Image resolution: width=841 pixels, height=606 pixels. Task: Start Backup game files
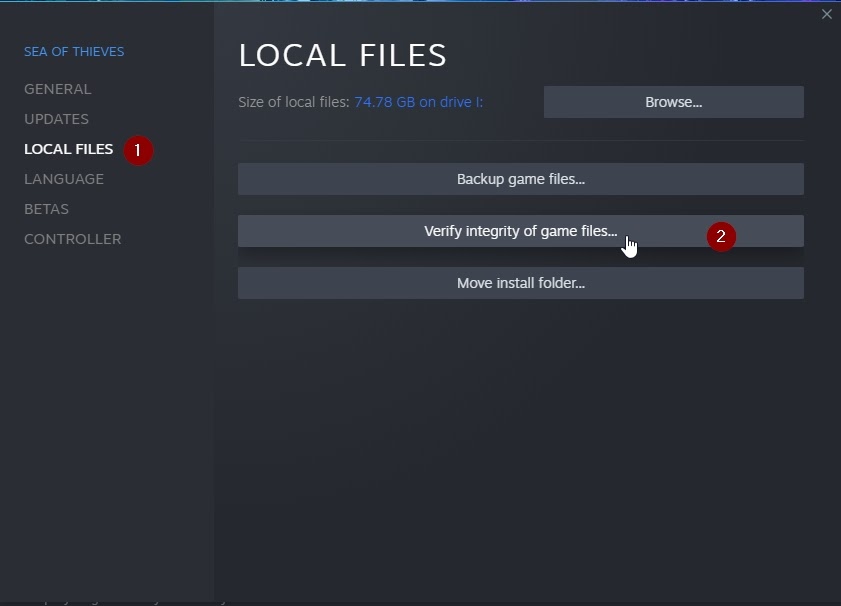click(521, 179)
